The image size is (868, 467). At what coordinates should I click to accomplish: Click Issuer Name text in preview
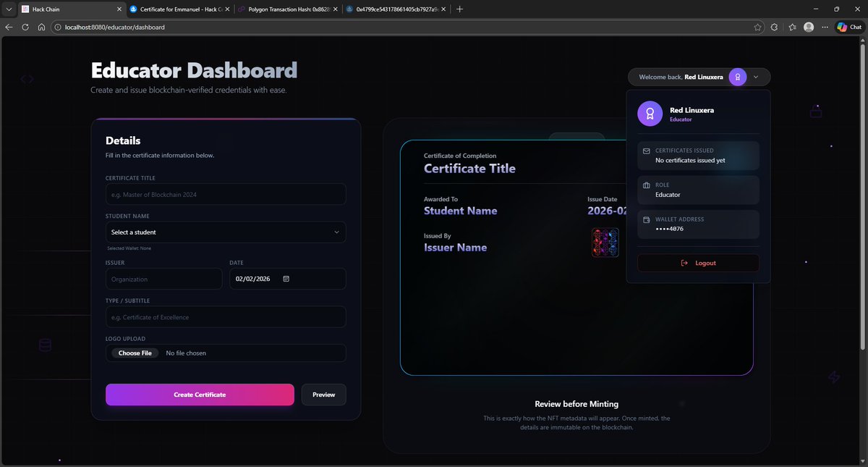tap(455, 248)
